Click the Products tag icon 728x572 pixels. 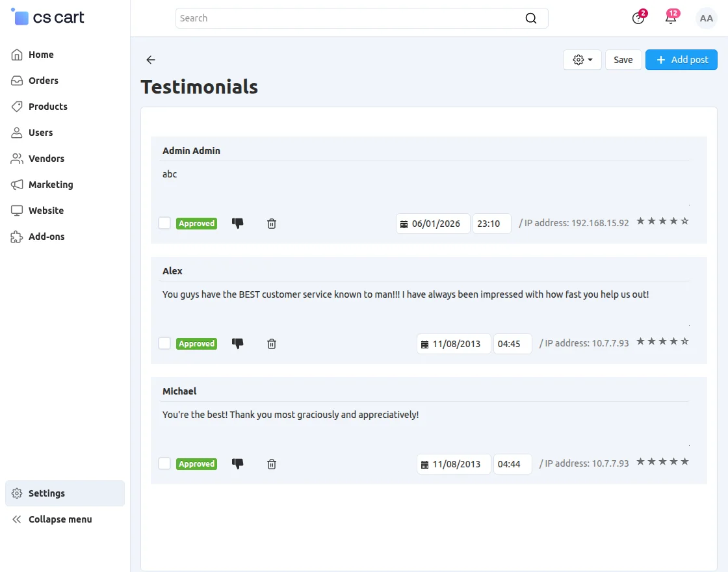click(17, 107)
